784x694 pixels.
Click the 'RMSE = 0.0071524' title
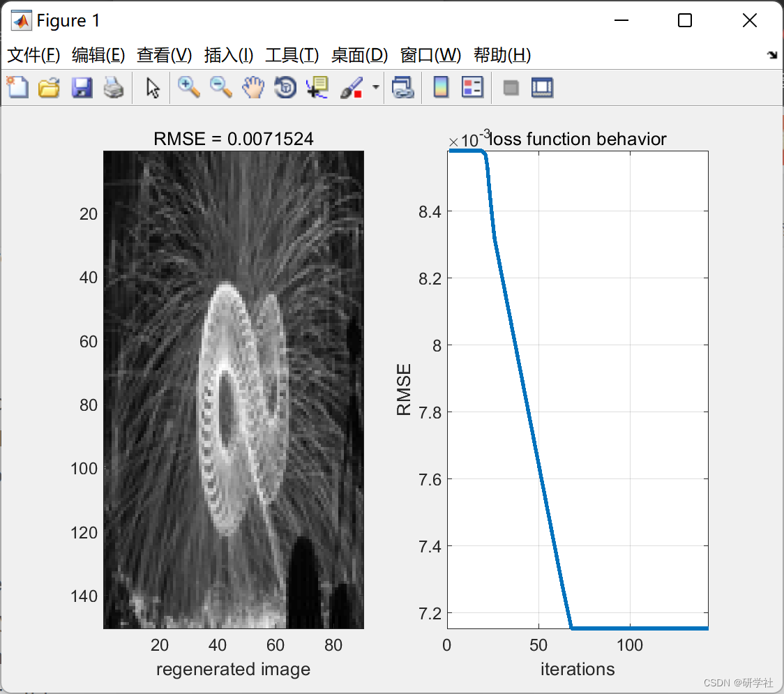coord(234,139)
